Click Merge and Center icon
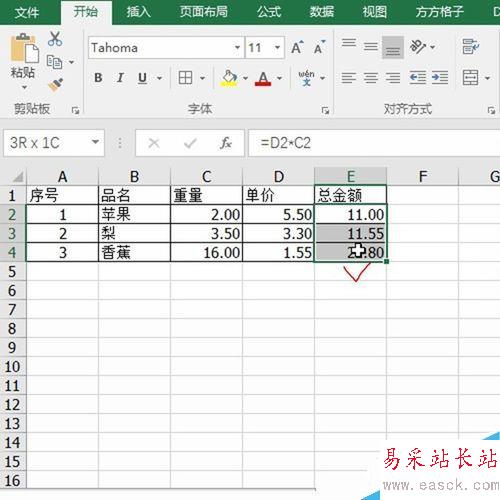Viewport: 500px width, 500px height. coord(470,78)
